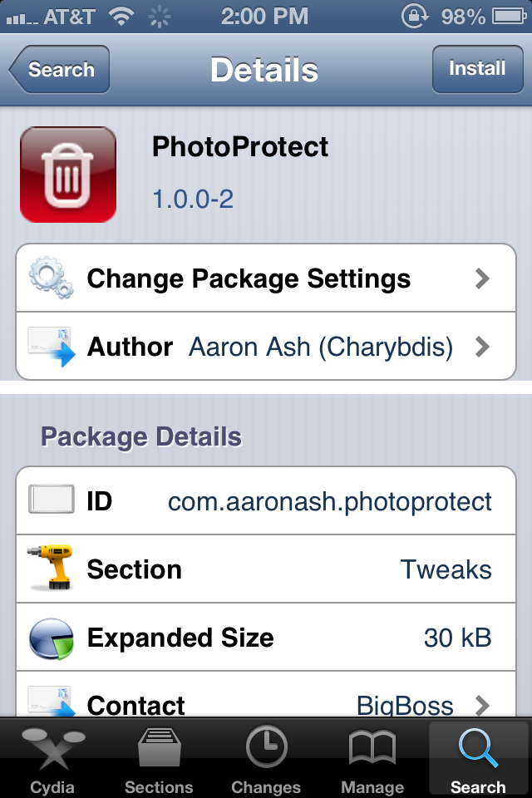Open BigBoss contact chevron

point(482,706)
